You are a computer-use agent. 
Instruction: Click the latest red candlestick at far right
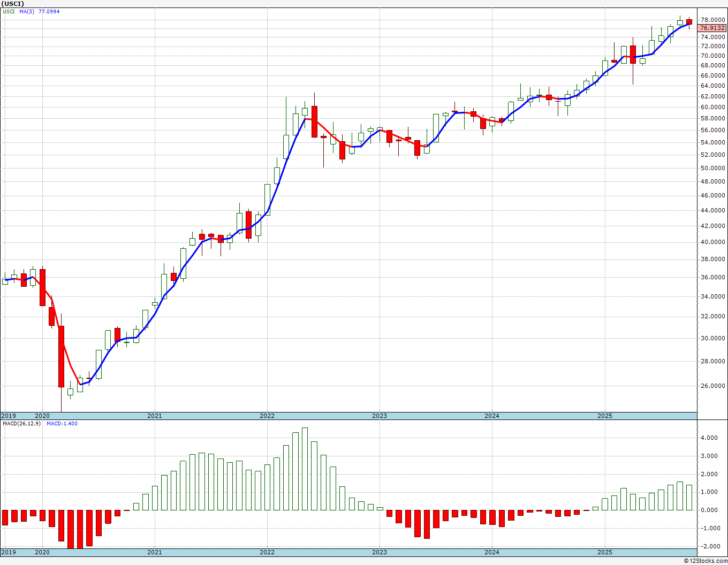point(689,22)
